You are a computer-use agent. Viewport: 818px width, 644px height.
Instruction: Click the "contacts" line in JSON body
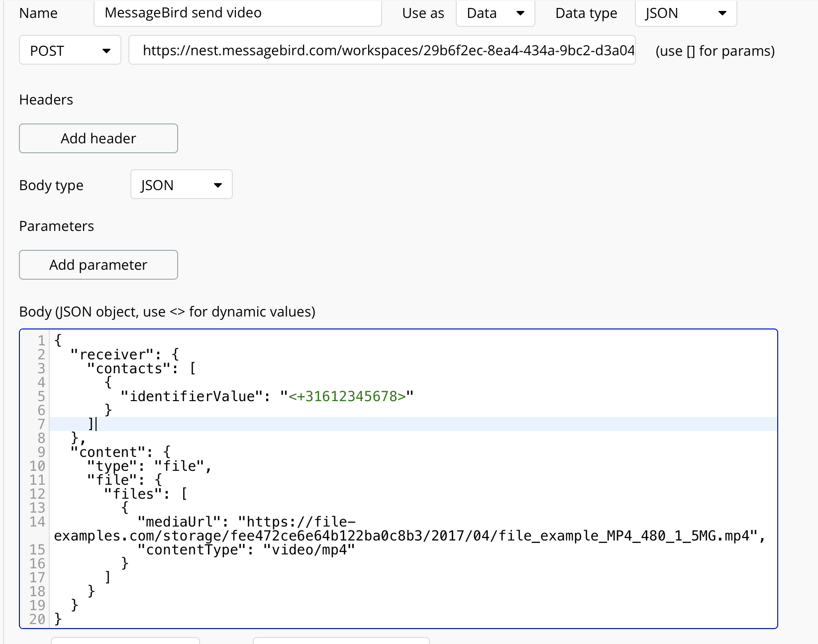click(141, 368)
